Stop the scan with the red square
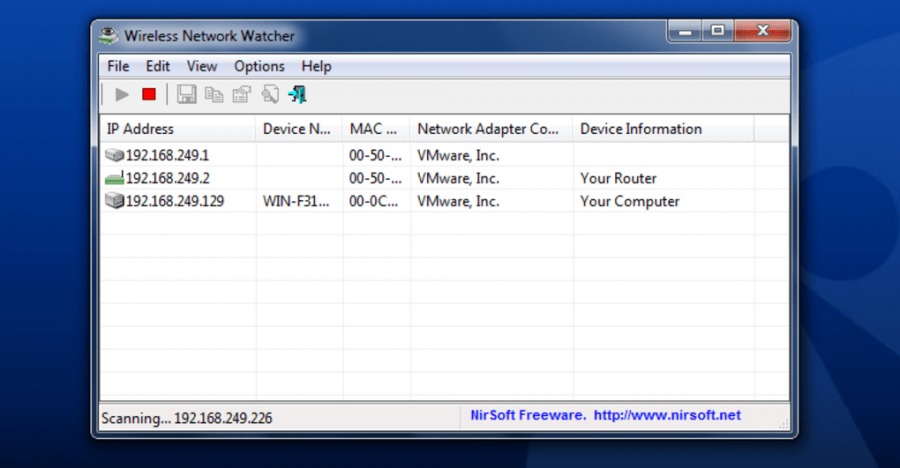The height and width of the screenshot is (468, 900). click(149, 94)
